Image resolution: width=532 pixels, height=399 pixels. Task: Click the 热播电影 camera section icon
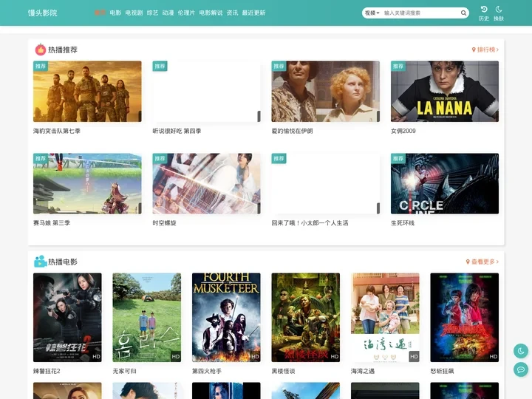[41, 262]
